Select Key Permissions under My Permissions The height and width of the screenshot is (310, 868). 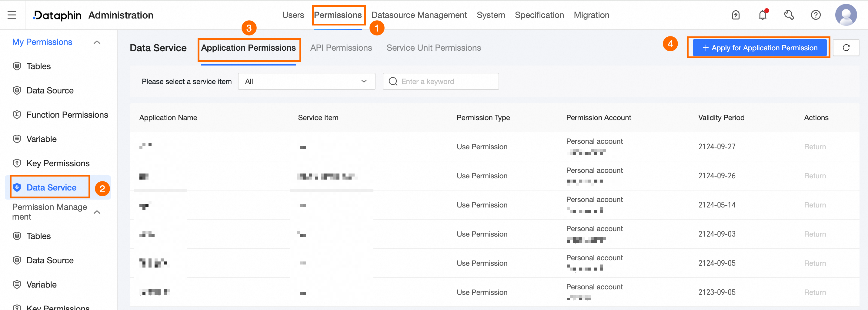pos(58,163)
